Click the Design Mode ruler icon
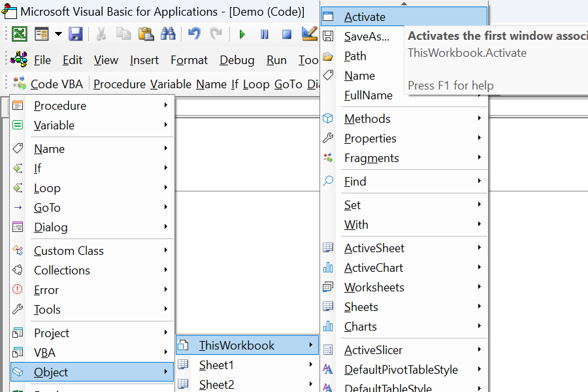The image size is (588, 392). (x=310, y=34)
